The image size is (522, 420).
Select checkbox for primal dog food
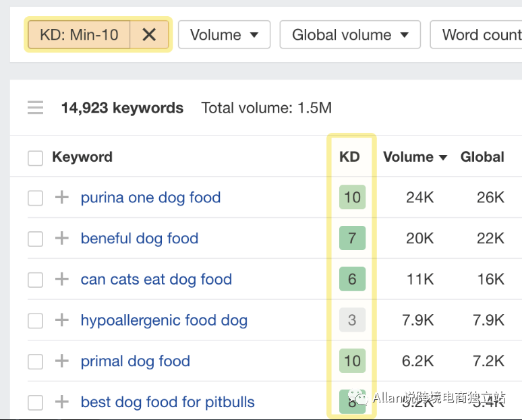point(35,362)
